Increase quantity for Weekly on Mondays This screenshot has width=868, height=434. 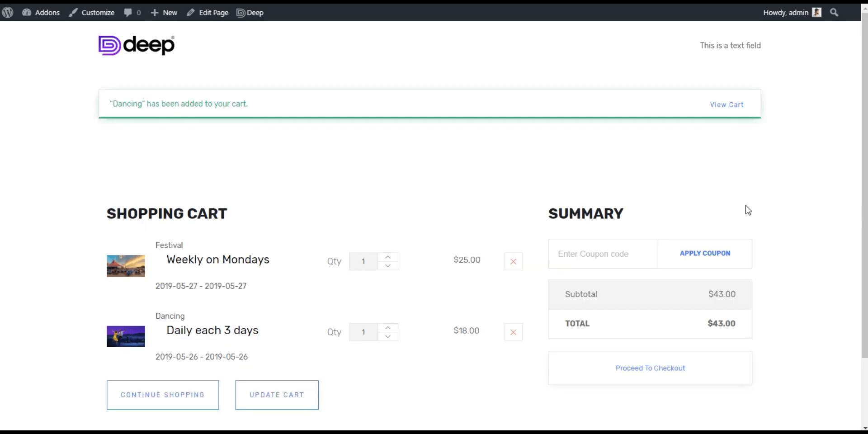click(388, 257)
